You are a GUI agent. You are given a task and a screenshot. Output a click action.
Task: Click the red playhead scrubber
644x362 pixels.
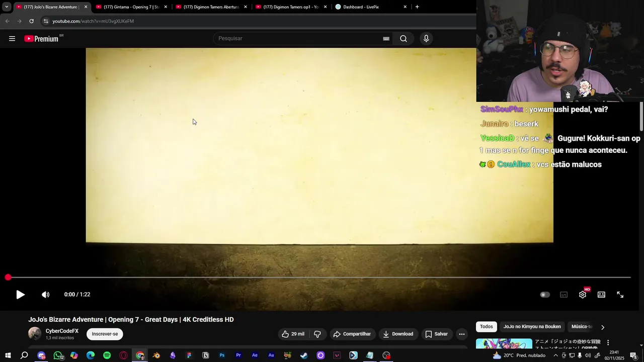pos(8,278)
